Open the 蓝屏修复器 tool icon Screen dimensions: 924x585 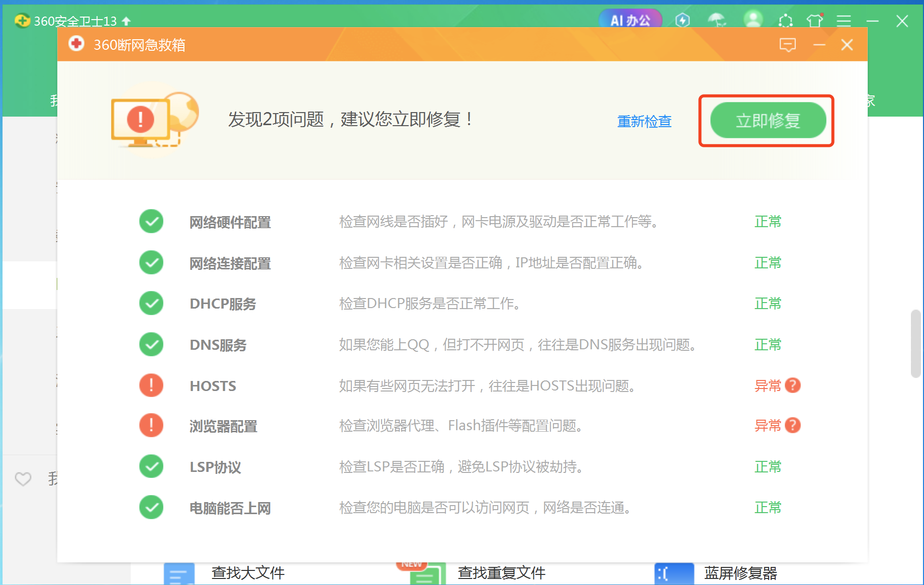point(674,574)
